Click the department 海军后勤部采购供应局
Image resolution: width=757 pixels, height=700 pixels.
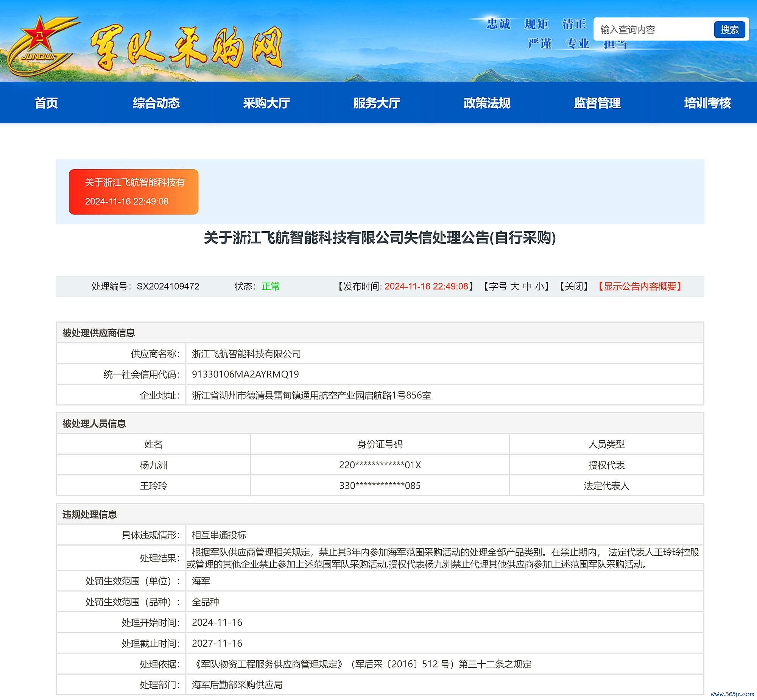[x=237, y=685]
